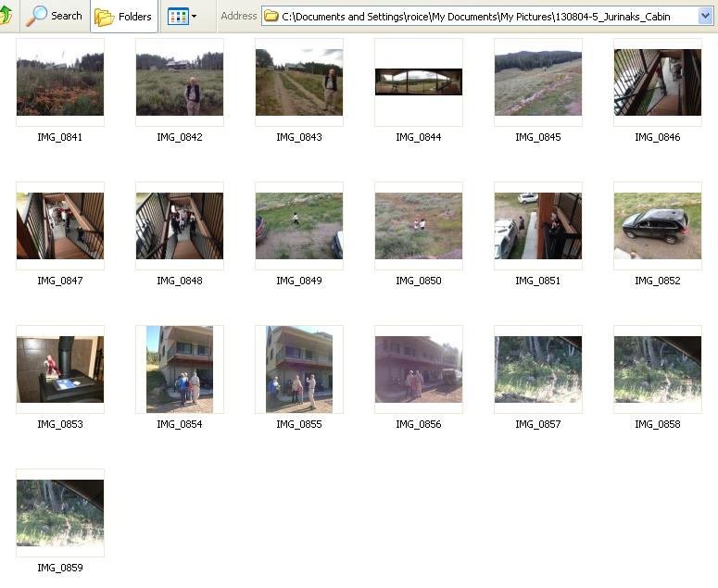Click the file name label IMG_0853
This screenshot has height=588, width=718.
[x=60, y=424]
